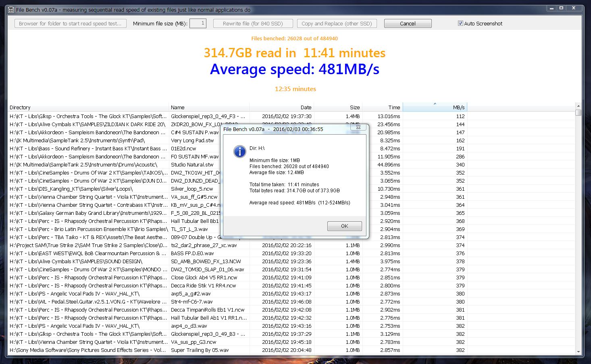
Task: Click Copy and Replace (other SSD) button
Action: tap(337, 23)
